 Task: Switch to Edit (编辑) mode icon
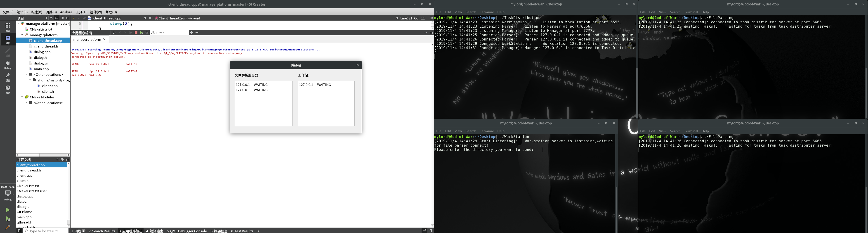tap(8, 39)
